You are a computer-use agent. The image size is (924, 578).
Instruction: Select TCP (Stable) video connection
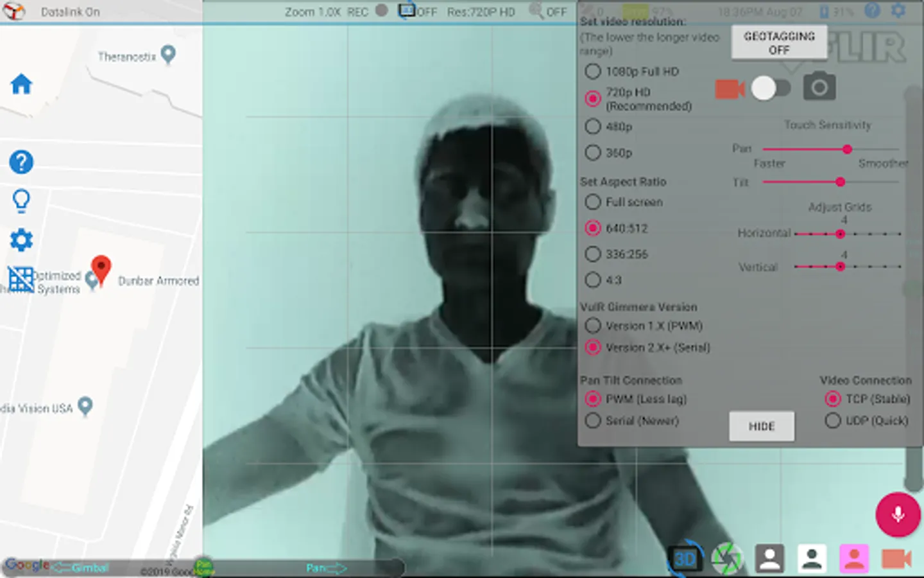click(x=867, y=399)
